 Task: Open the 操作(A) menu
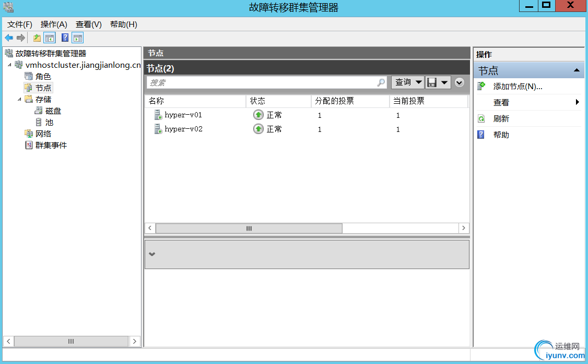[54, 25]
